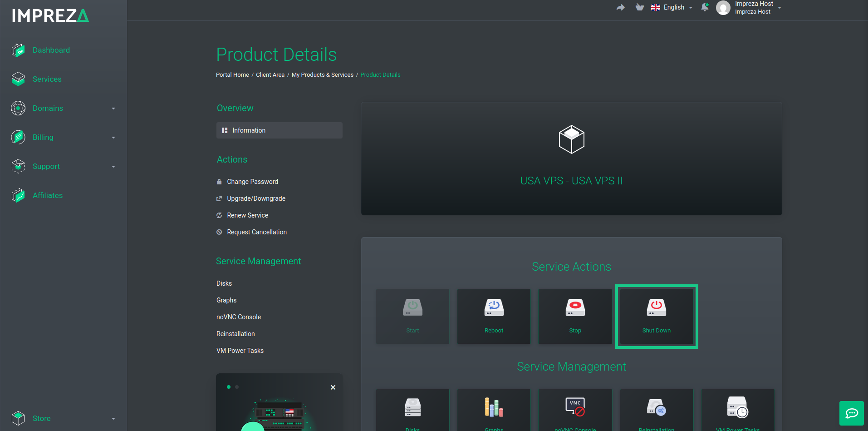Click the Shut Down power icon
868x431 pixels.
(x=656, y=307)
